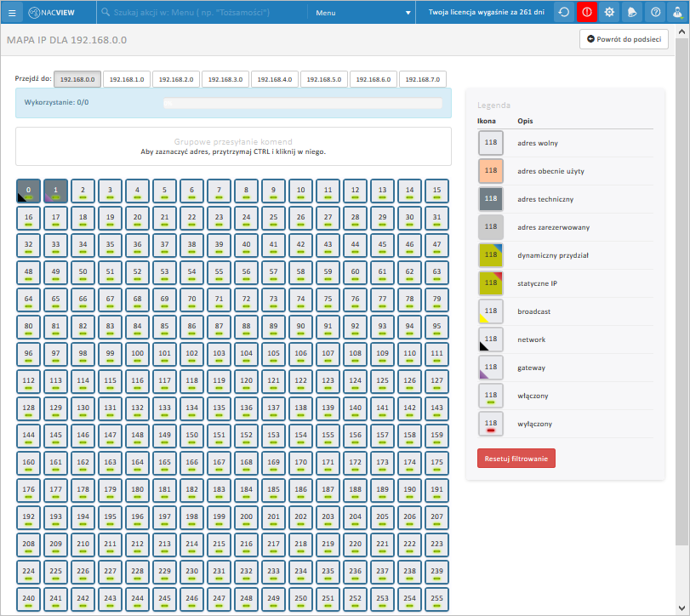Go to the 192.168.7.0 subnet tab
Screen dimensions: 690x616
tap(422, 79)
